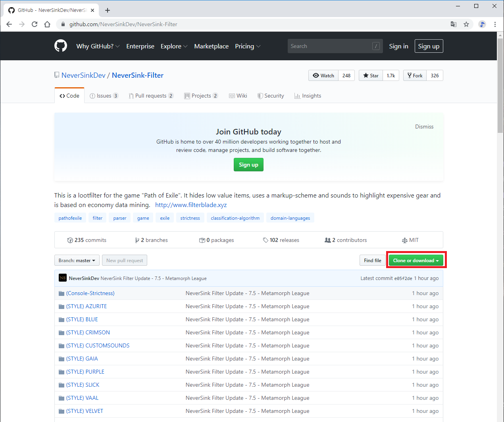Viewport: 504px width, 422px height.
Task: Click the GitHub Octocat logo
Action: click(61, 46)
